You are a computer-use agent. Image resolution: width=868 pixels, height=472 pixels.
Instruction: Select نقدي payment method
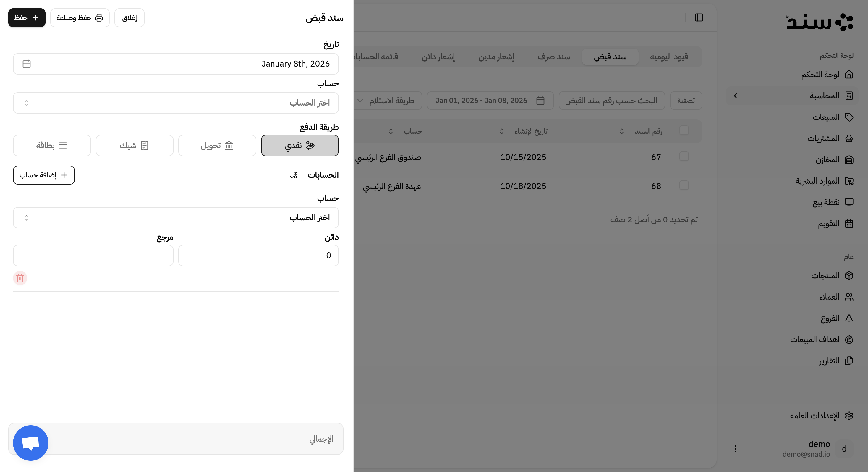(x=299, y=145)
